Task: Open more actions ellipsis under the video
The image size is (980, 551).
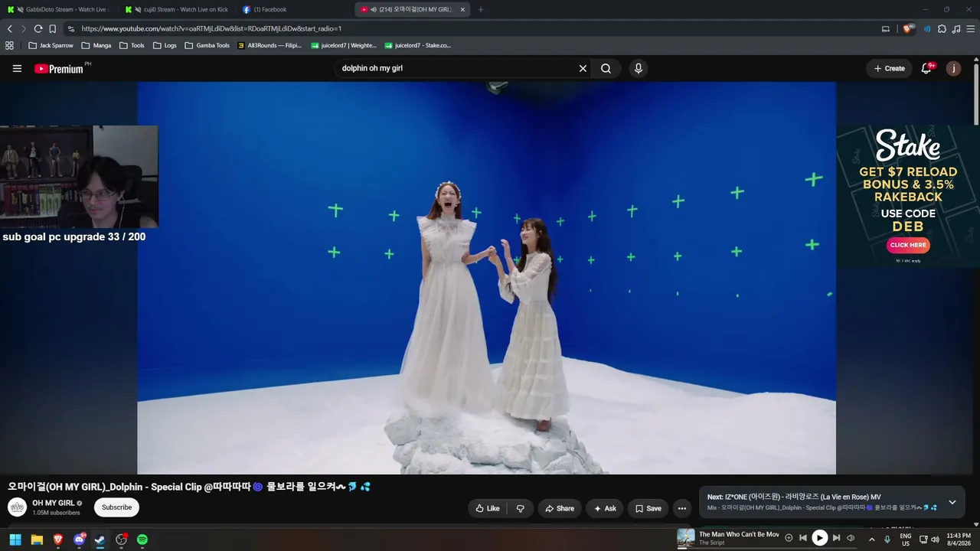Action: point(681,508)
